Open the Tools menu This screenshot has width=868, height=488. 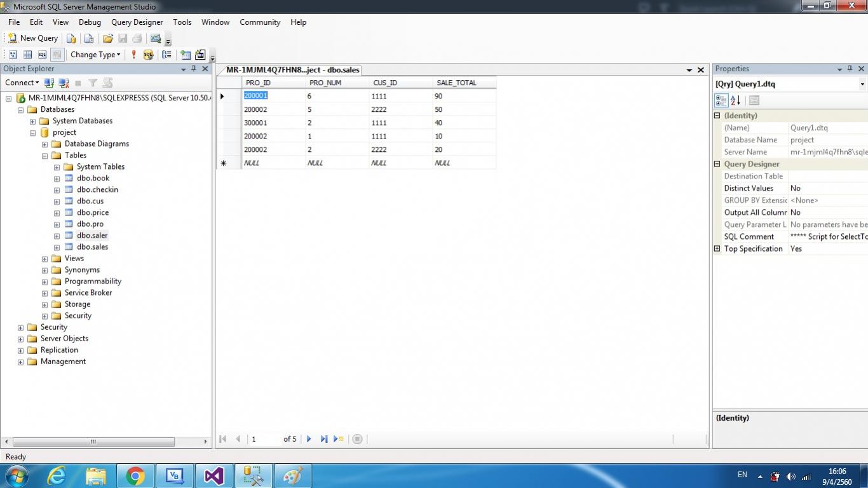[x=182, y=22]
